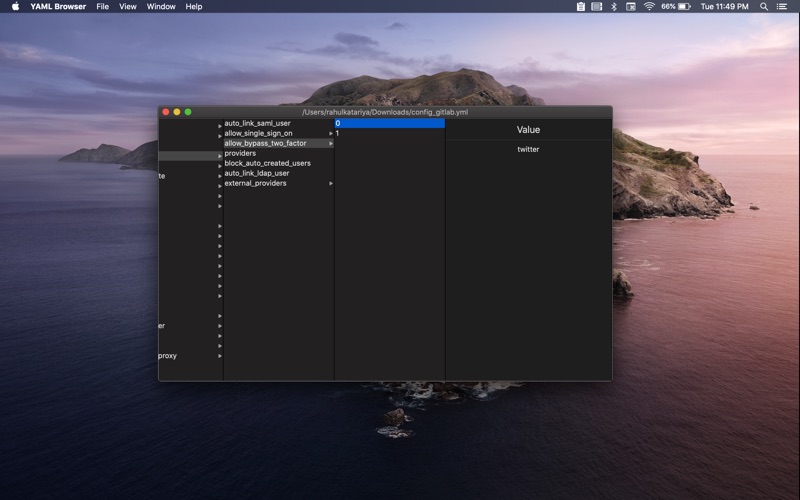Open Spotlight search magnifier
800x500 pixels.
coord(764,7)
